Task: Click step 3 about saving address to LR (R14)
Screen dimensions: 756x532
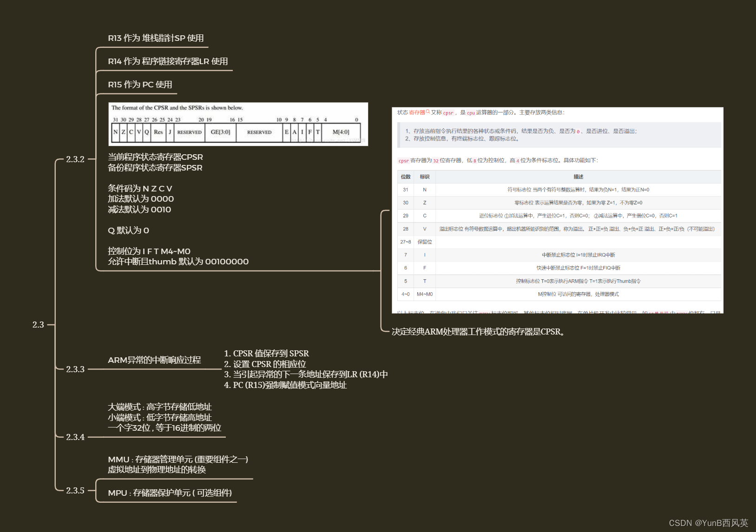Action: pos(306,374)
